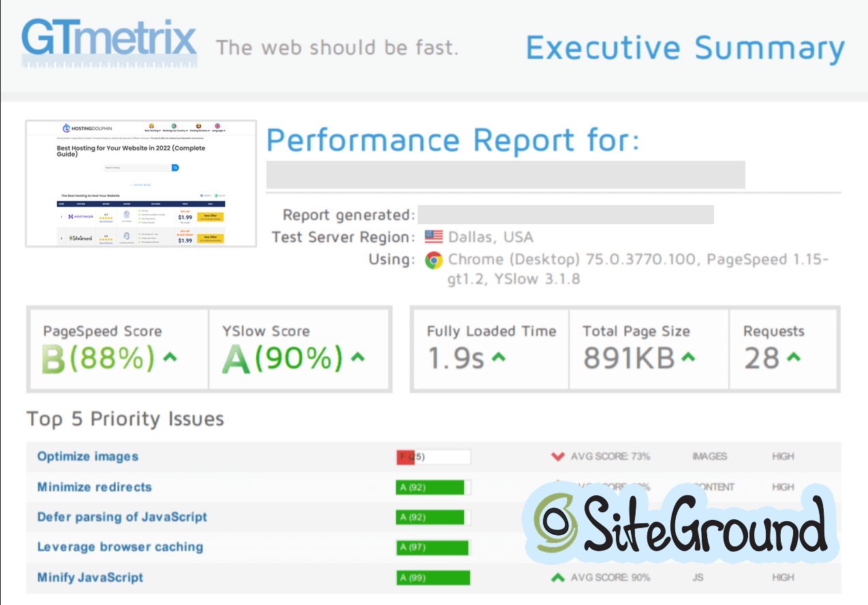
Task: Open the HostingDolphin site screenshot thumbnail
Action: pyautogui.click(x=141, y=183)
